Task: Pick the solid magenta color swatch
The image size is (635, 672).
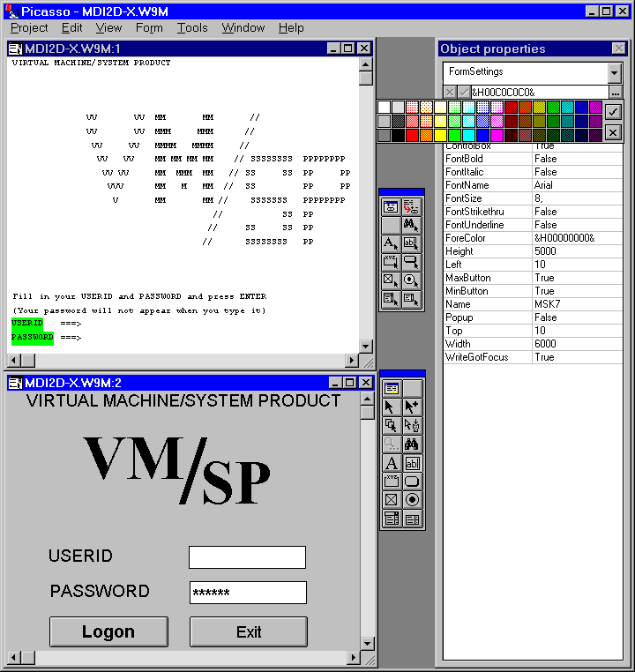Action: click(x=497, y=136)
